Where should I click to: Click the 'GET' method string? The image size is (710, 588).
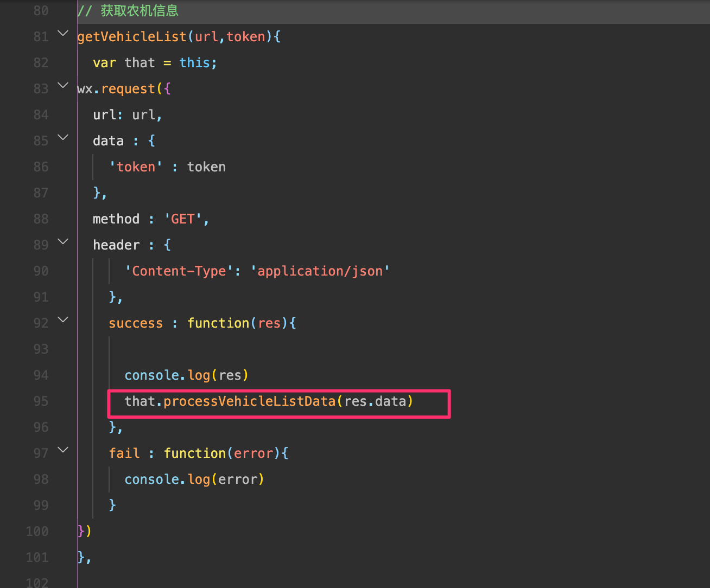[183, 219]
